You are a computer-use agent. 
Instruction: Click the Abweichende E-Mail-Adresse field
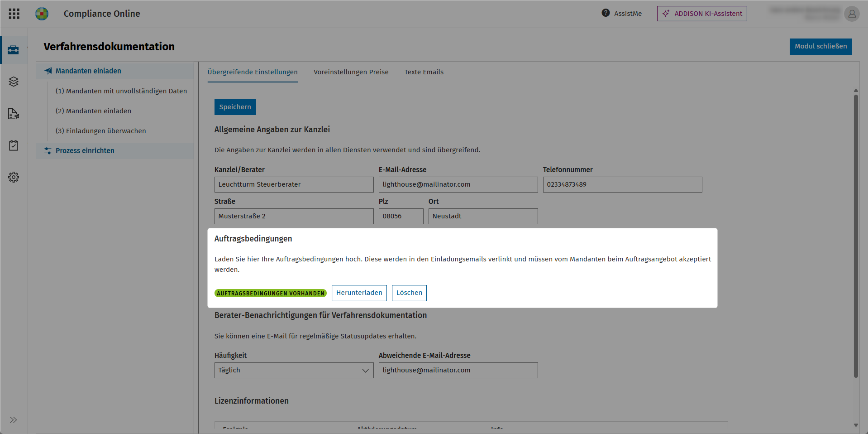coord(458,370)
